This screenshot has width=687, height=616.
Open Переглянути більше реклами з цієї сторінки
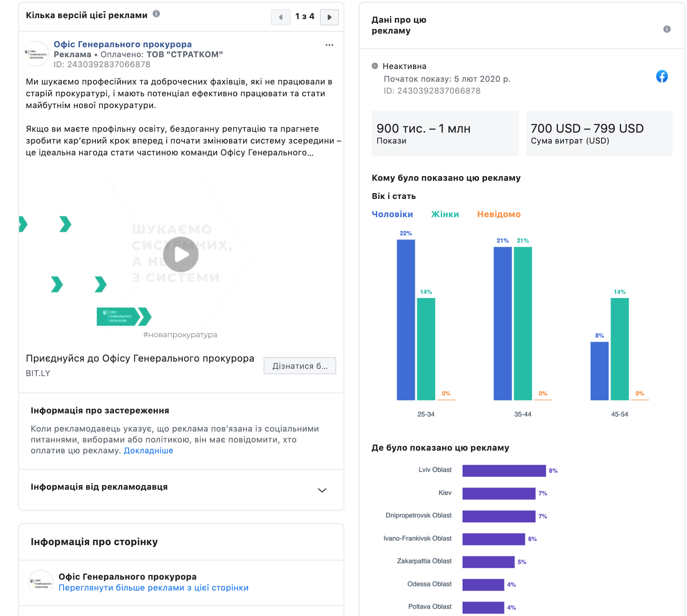(154, 587)
